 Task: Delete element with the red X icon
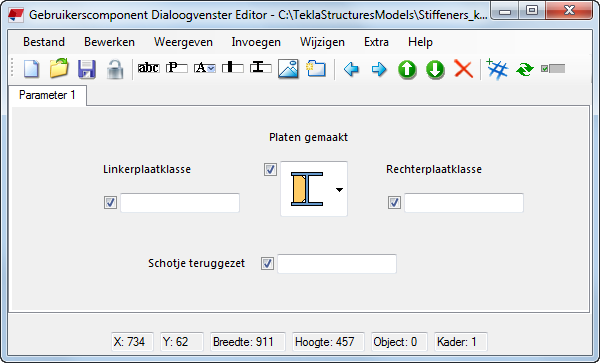click(x=463, y=69)
